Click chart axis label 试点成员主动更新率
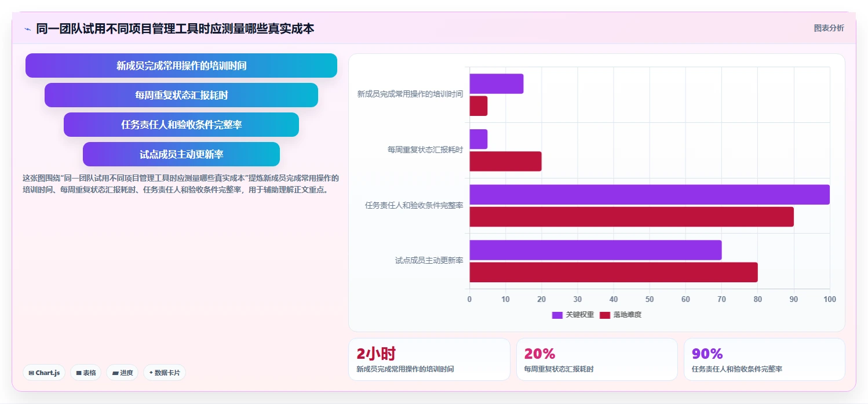Image resolution: width=868 pixels, height=404 pixels. (429, 261)
